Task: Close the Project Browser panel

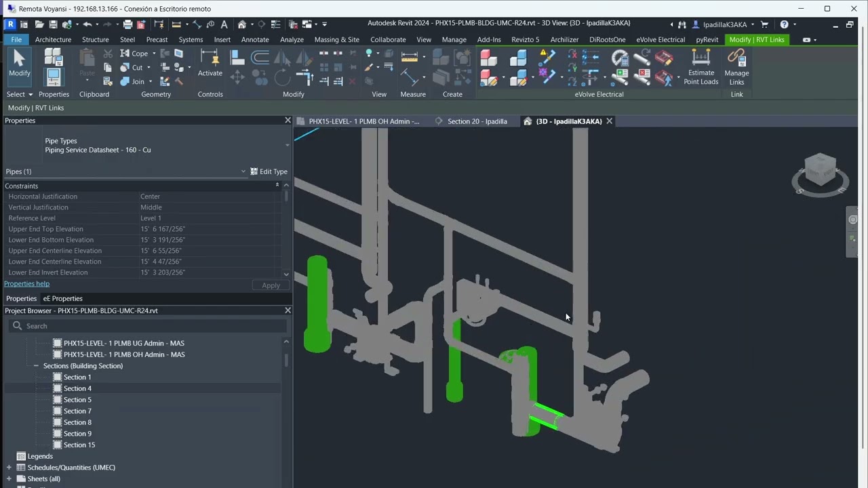Action: (x=288, y=310)
